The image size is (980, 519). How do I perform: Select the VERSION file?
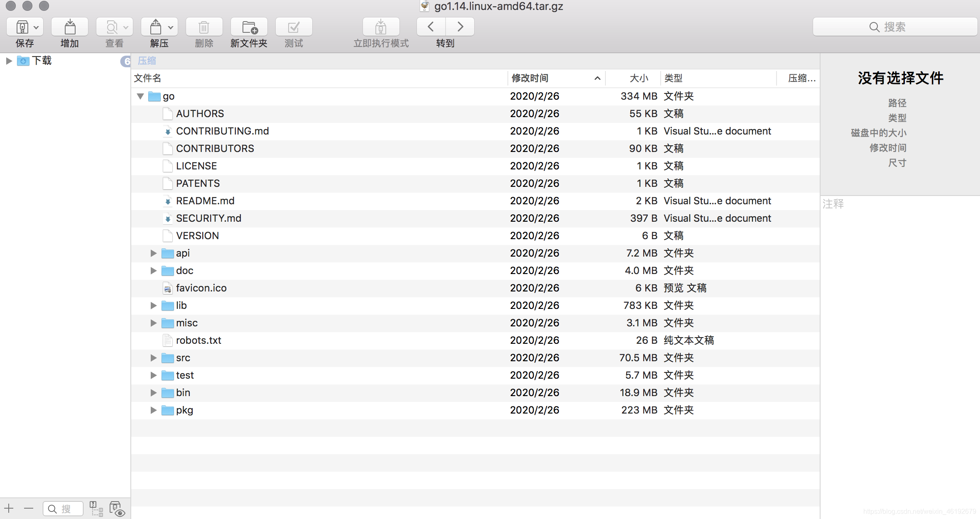click(475, 236)
